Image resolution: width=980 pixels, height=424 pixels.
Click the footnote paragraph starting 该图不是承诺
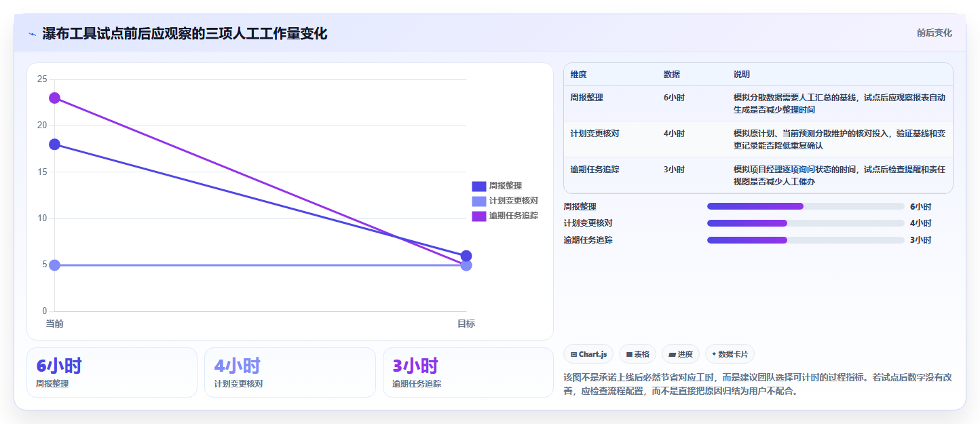(x=757, y=383)
